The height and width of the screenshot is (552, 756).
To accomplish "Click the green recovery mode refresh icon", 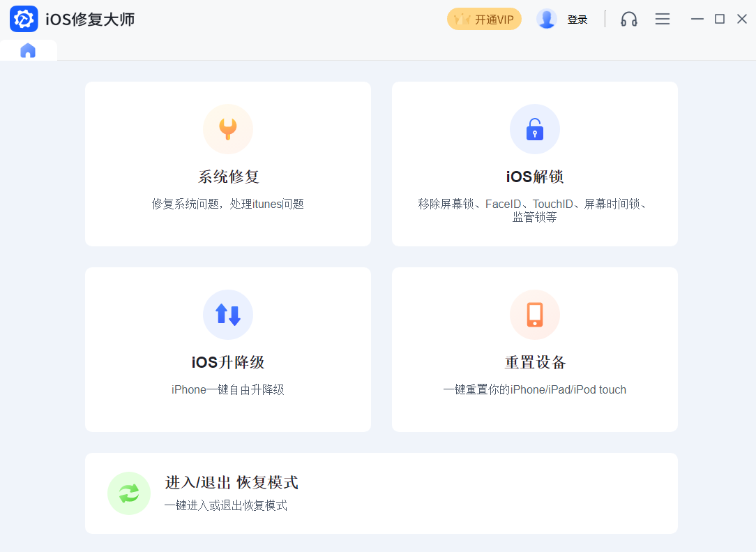I will [129, 493].
